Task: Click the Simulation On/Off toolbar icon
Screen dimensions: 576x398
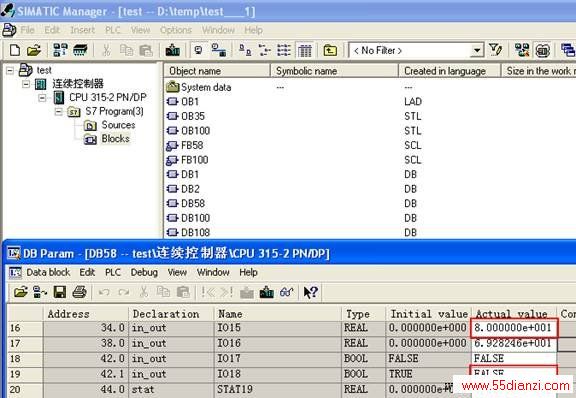Action: [x=543, y=50]
